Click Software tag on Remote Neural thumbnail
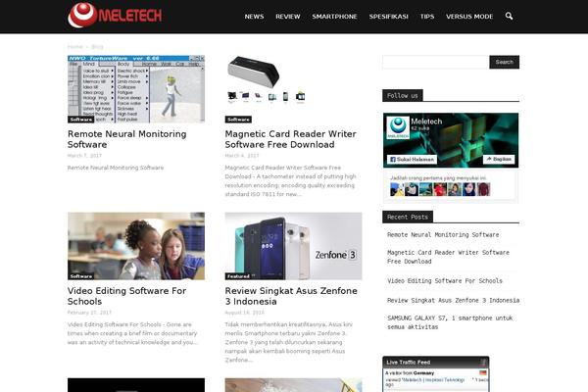Viewport: 588px width, 392px height. 81,120
